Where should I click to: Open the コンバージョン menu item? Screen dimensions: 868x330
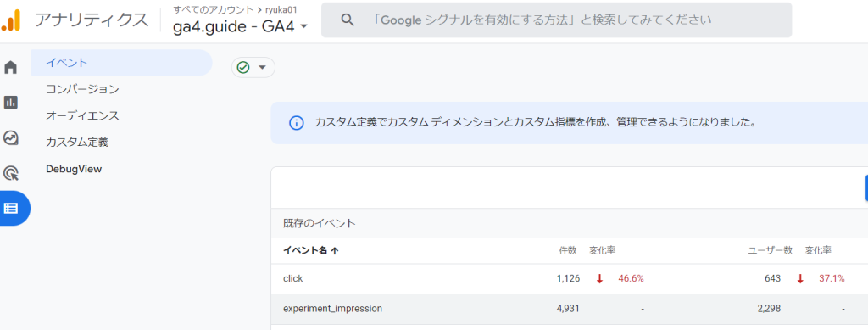82,89
